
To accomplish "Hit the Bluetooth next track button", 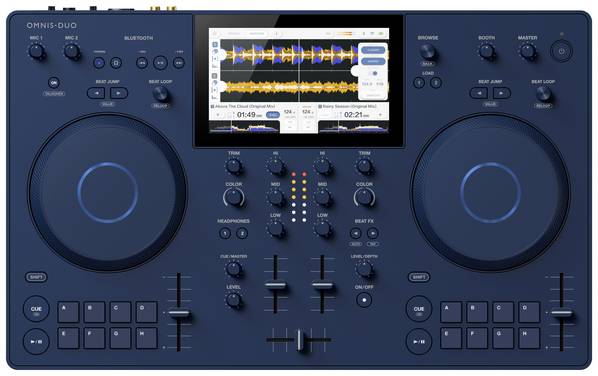I will pyautogui.click(x=179, y=63).
